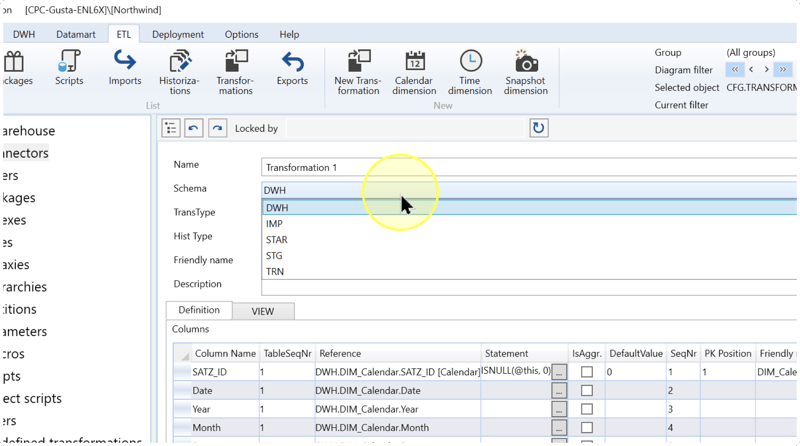Viewport: 800px width, 446px height.
Task: Open the Group filter (All groups)
Action: tap(751, 53)
